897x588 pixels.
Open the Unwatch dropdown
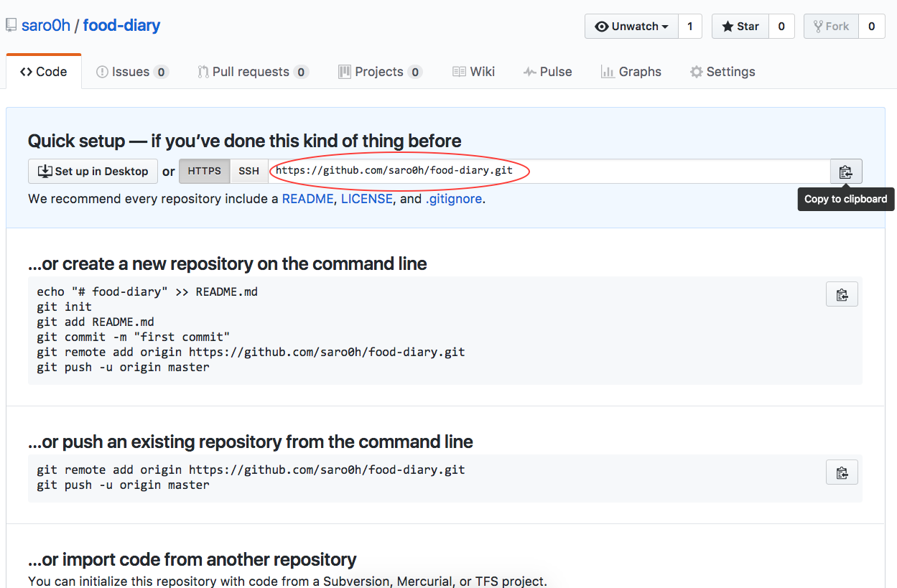(x=631, y=27)
